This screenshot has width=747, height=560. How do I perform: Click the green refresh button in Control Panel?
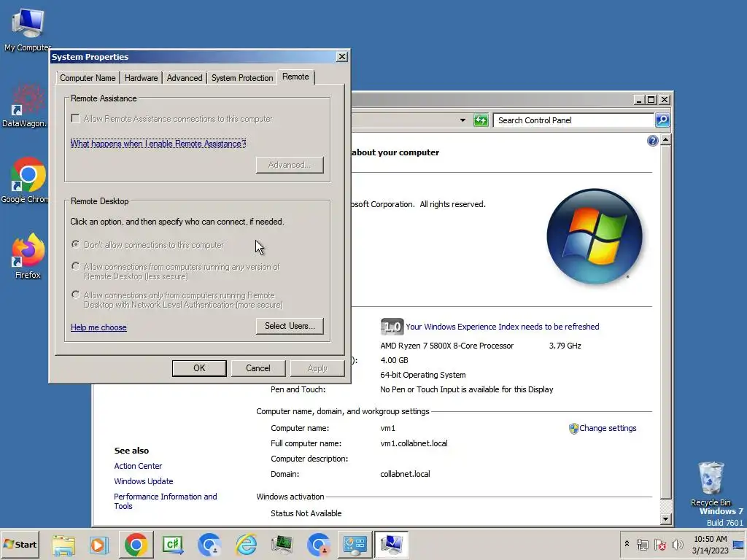point(481,120)
